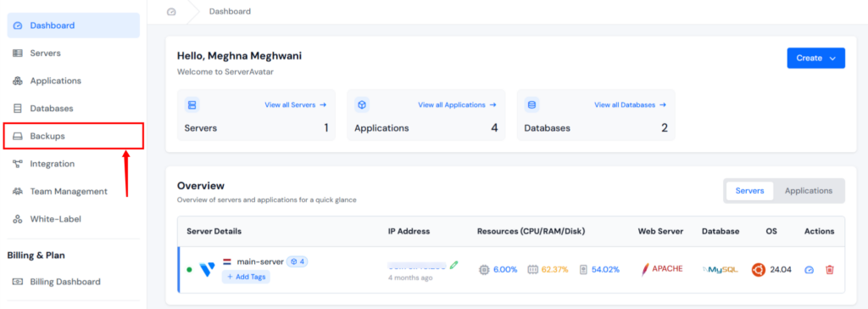Follow the View all Applications link
Viewport: 868px width, 309px height.
click(457, 104)
